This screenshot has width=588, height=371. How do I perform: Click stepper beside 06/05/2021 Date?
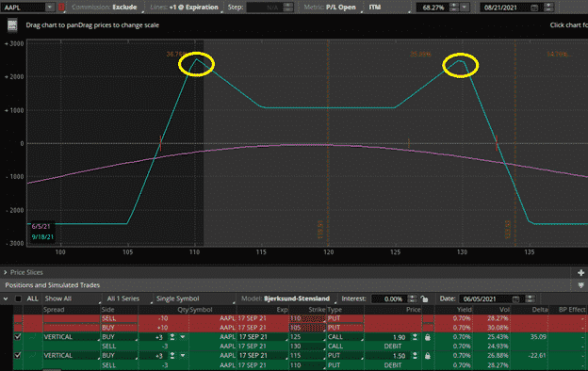(530, 298)
